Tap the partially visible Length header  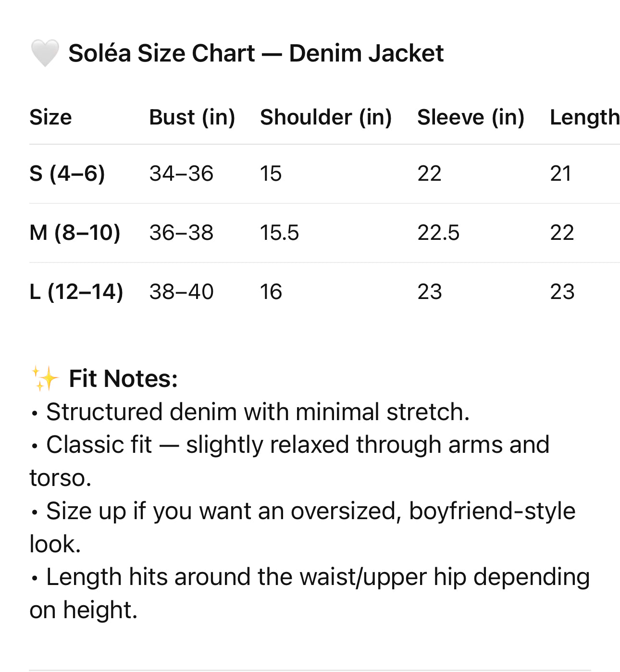(584, 117)
